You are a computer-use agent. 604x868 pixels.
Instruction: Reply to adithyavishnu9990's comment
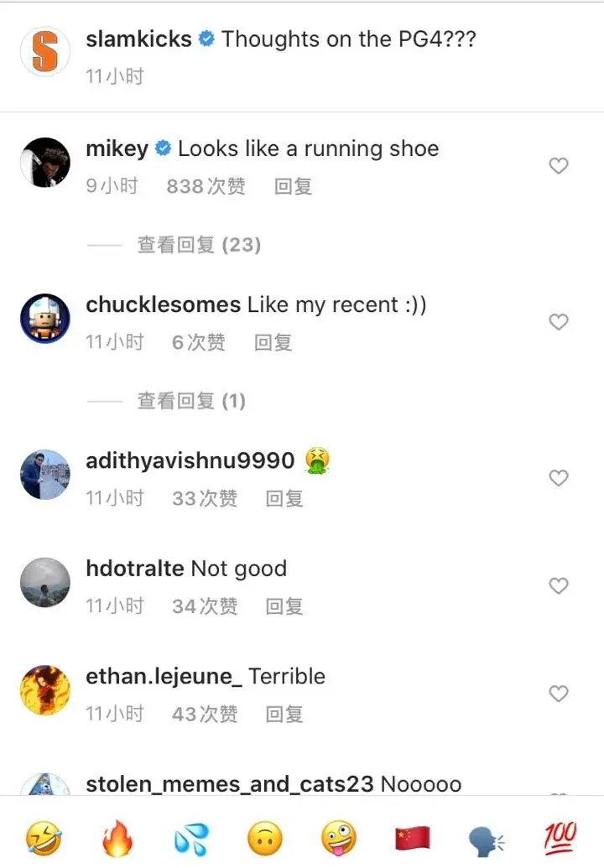click(284, 499)
